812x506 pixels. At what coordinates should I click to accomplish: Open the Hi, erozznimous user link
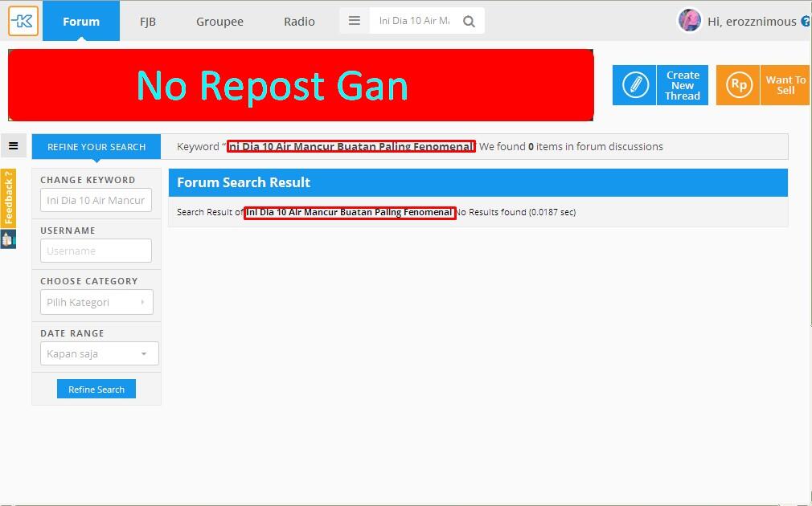[x=752, y=21]
